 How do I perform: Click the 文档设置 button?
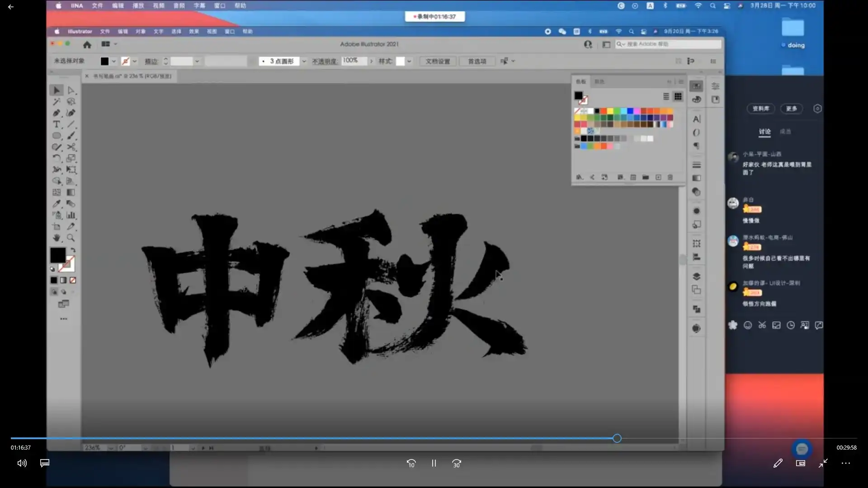click(x=437, y=61)
